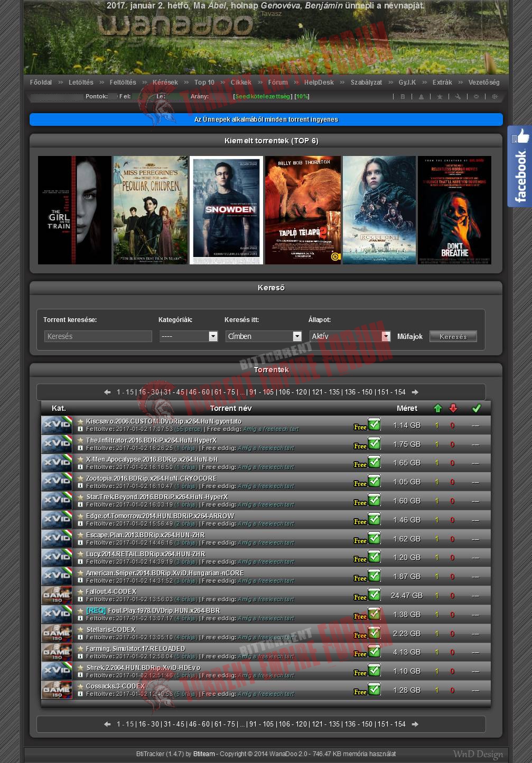Open Fórum in navigation menu

278,82
